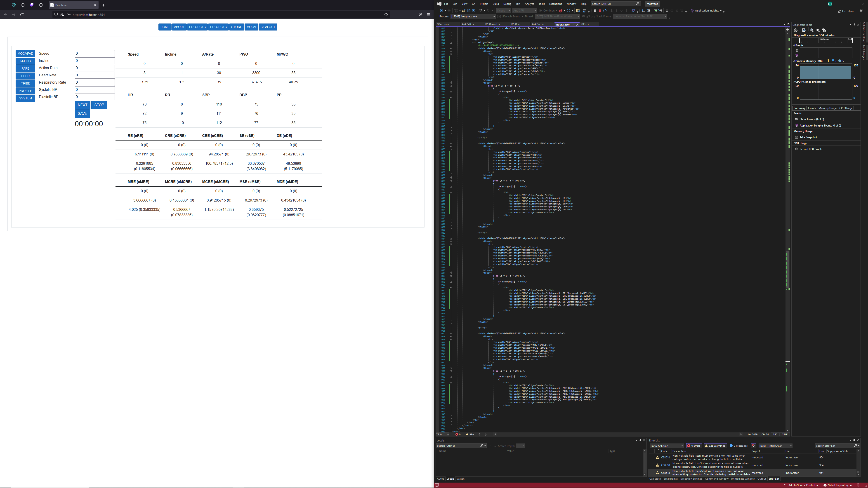Click the M-LOG sidebar button

(25, 61)
